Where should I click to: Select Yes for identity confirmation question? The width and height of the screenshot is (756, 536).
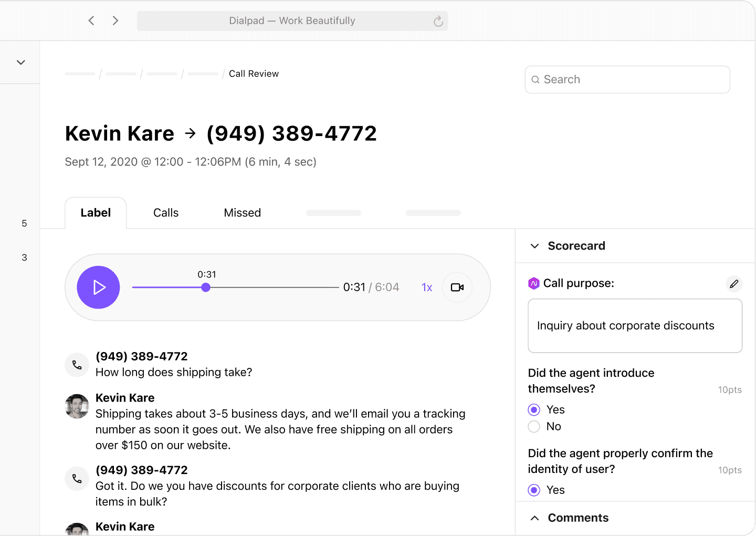tap(534, 490)
